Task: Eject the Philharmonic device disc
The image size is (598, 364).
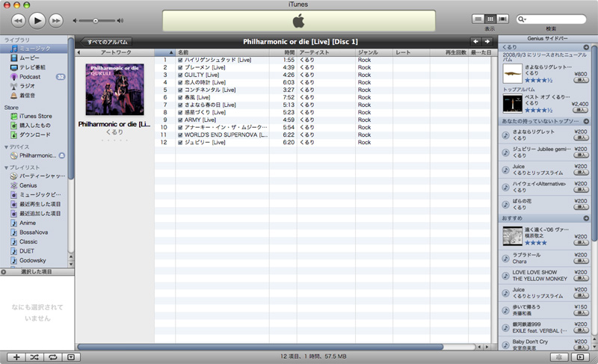Action: [x=62, y=155]
